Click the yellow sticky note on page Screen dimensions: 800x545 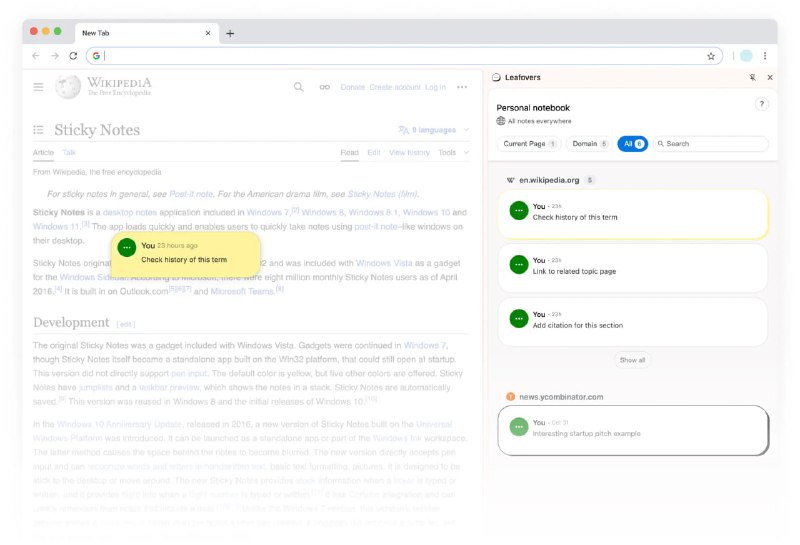(x=186, y=254)
